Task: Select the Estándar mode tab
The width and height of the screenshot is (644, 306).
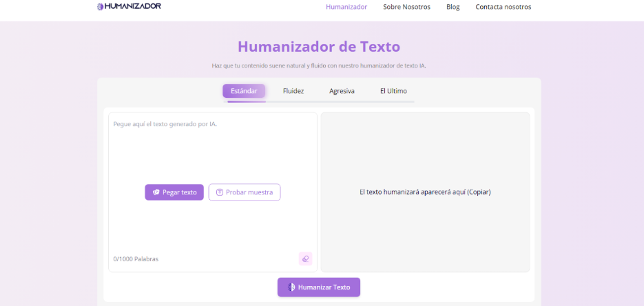Action: coord(244,91)
